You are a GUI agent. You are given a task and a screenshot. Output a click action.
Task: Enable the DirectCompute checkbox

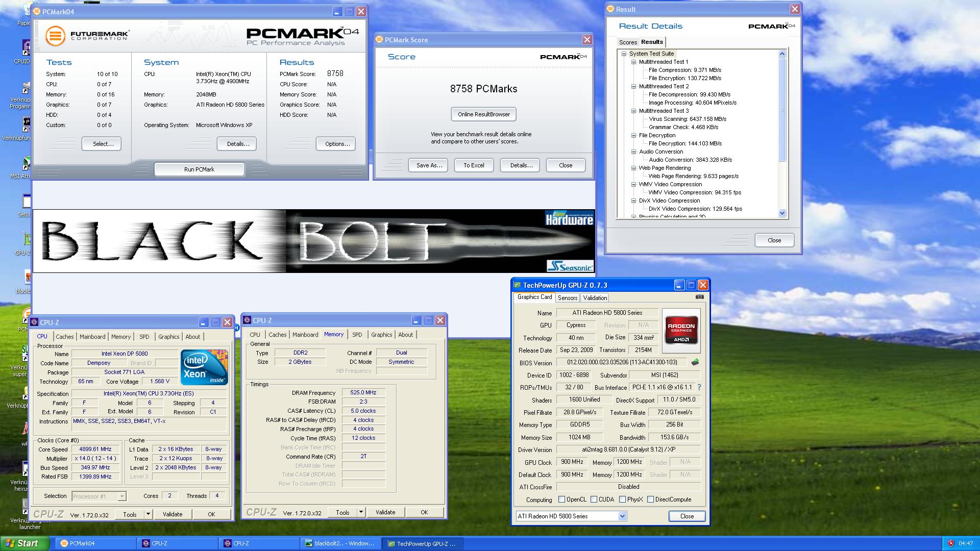tap(650, 499)
